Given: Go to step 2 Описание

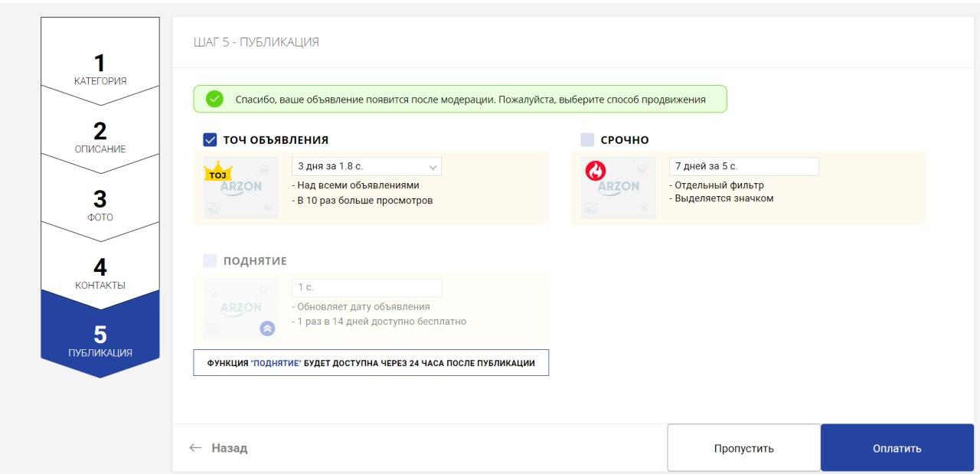Looking at the screenshot, I should pos(100,136).
